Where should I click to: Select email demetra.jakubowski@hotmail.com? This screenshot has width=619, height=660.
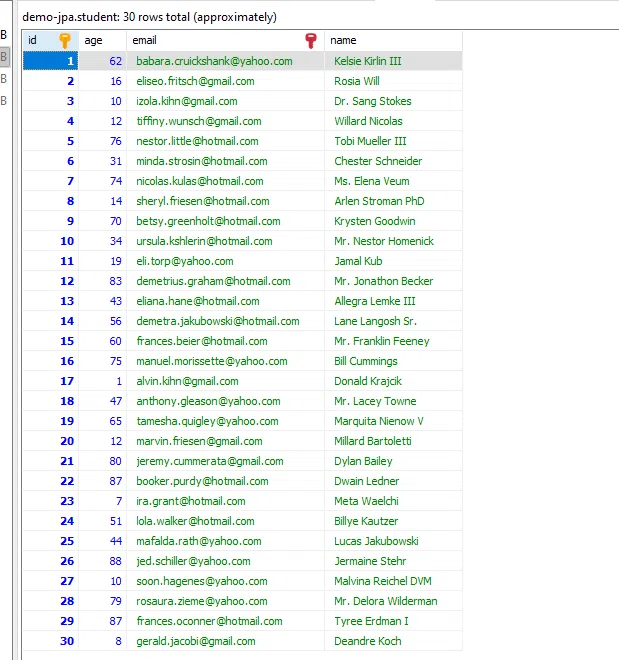[x=218, y=321]
